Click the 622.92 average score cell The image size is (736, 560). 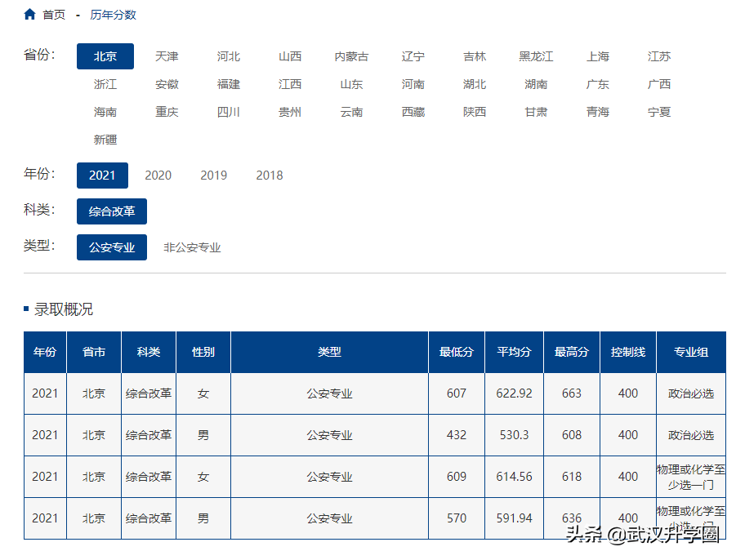pyautogui.click(x=514, y=393)
